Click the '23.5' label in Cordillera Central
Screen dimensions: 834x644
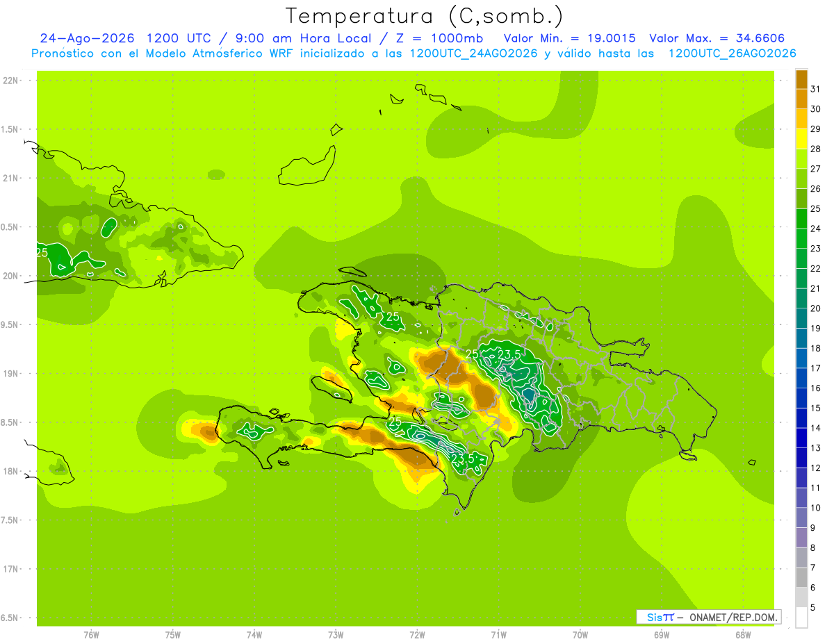coord(509,354)
